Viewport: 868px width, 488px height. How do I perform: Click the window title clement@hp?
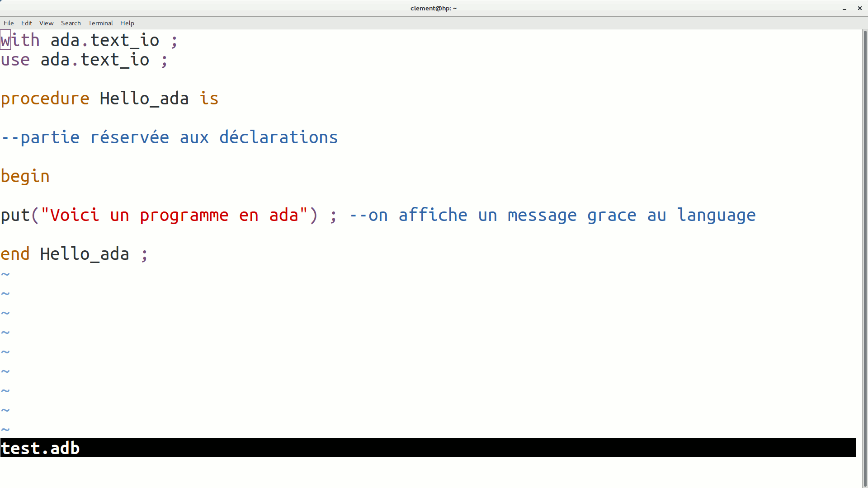(x=433, y=8)
